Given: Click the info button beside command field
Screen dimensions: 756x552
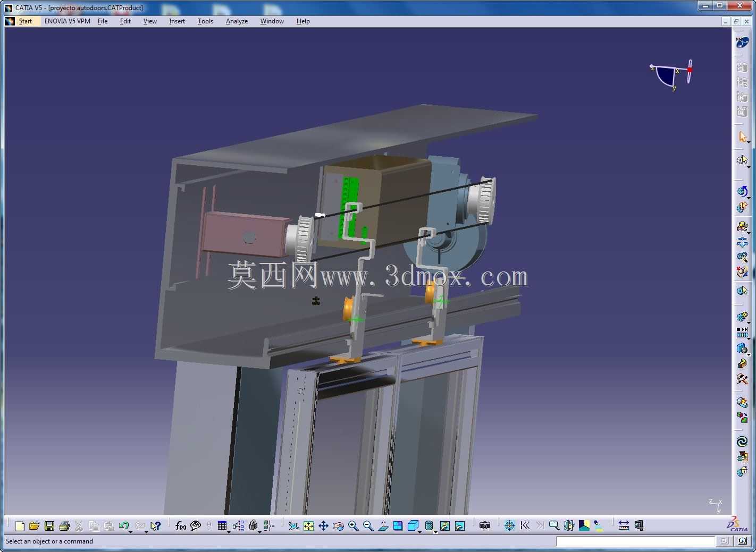Looking at the screenshot, I should point(743,541).
